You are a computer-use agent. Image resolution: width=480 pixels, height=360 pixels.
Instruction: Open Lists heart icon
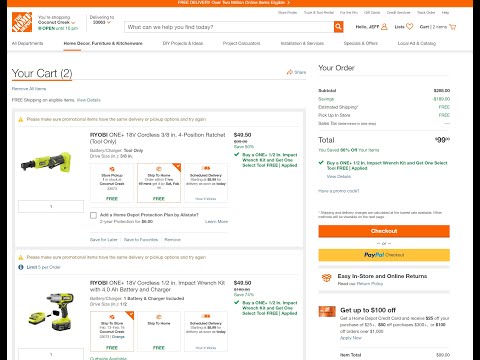pyautogui.click(x=409, y=27)
